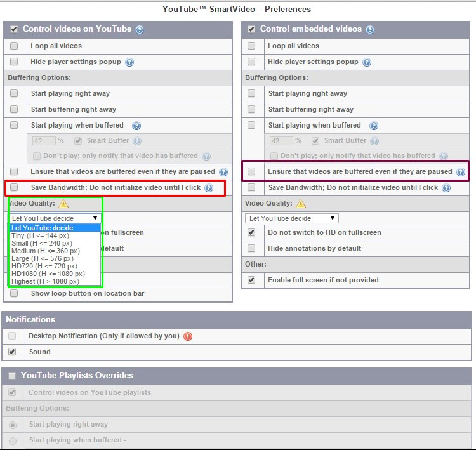Click help icon for YouTube Save Bandwidth option
476x450 pixels.
pyautogui.click(x=209, y=188)
